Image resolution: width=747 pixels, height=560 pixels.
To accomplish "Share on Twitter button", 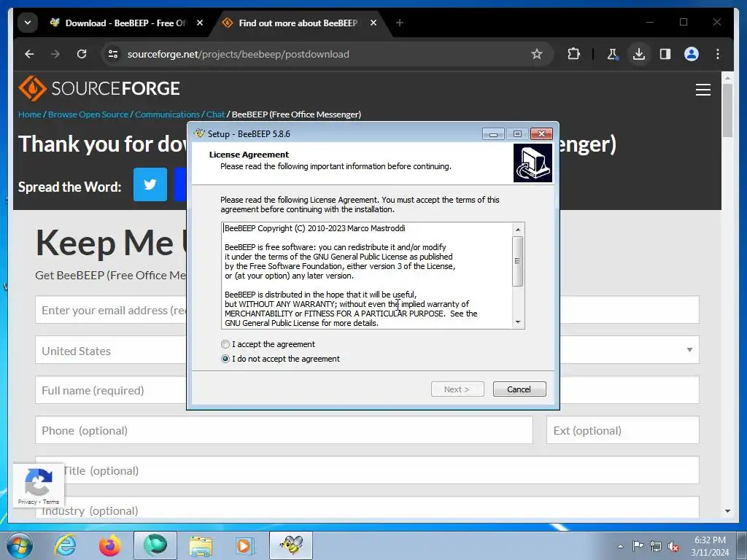I will point(150,184).
